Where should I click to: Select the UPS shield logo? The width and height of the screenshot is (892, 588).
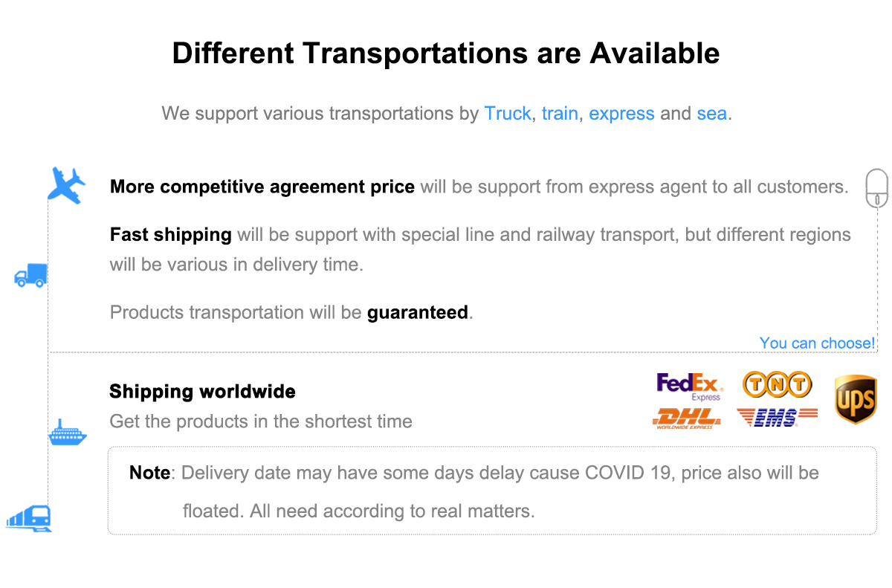point(856,399)
